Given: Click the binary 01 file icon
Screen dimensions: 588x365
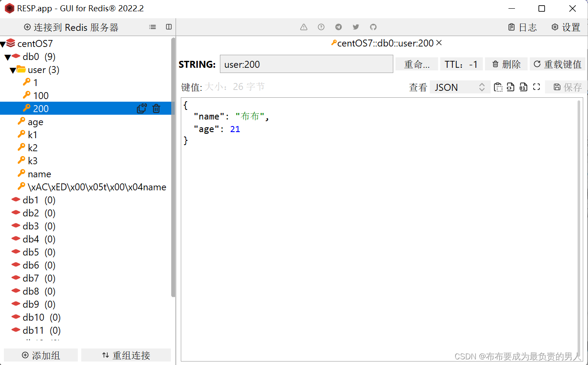Looking at the screenshot, I should 524,87.
